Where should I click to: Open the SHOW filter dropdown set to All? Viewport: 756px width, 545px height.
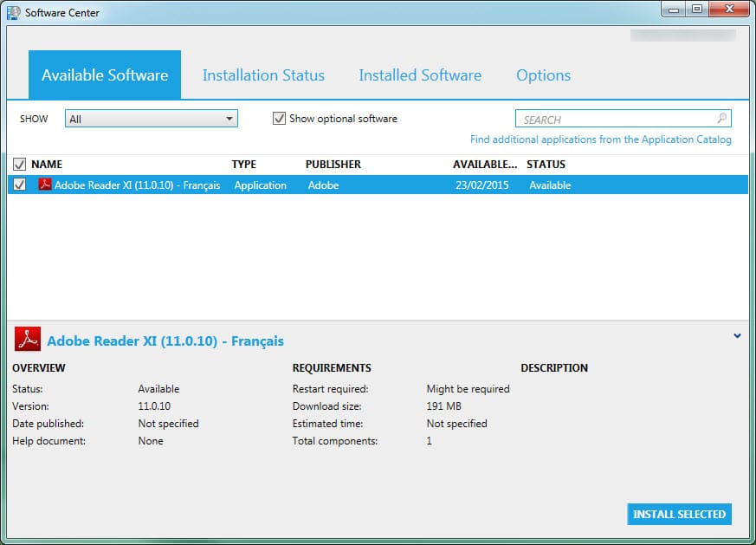[152, 119]
